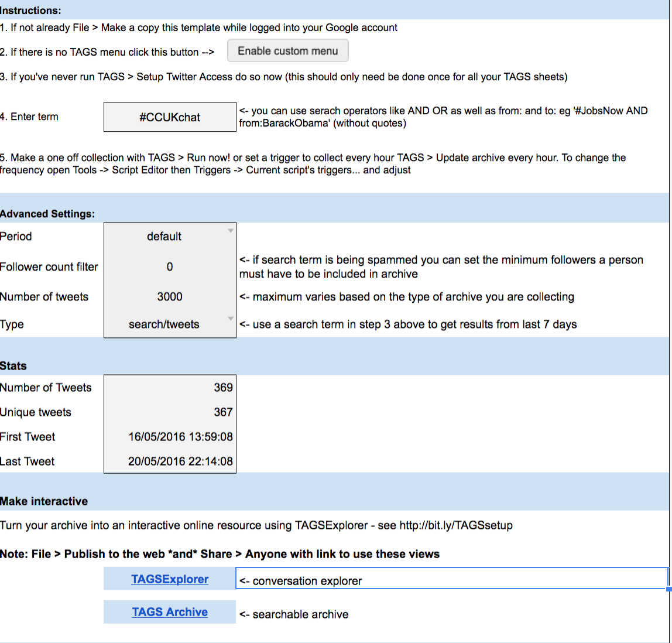Click step 3 'Setup Twitter Access' instruction text

tap(284, 77)
